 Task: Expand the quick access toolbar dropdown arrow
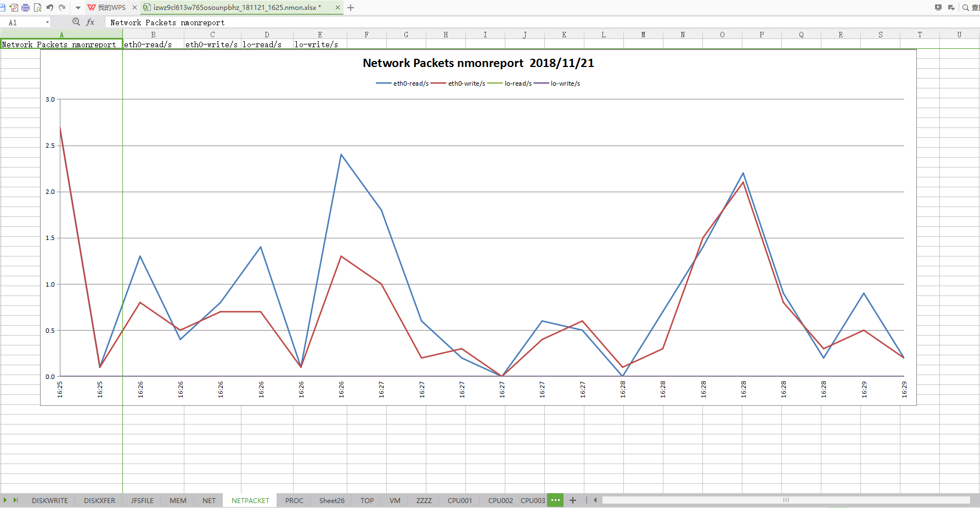pyautogui.click(x=78, y=8)
